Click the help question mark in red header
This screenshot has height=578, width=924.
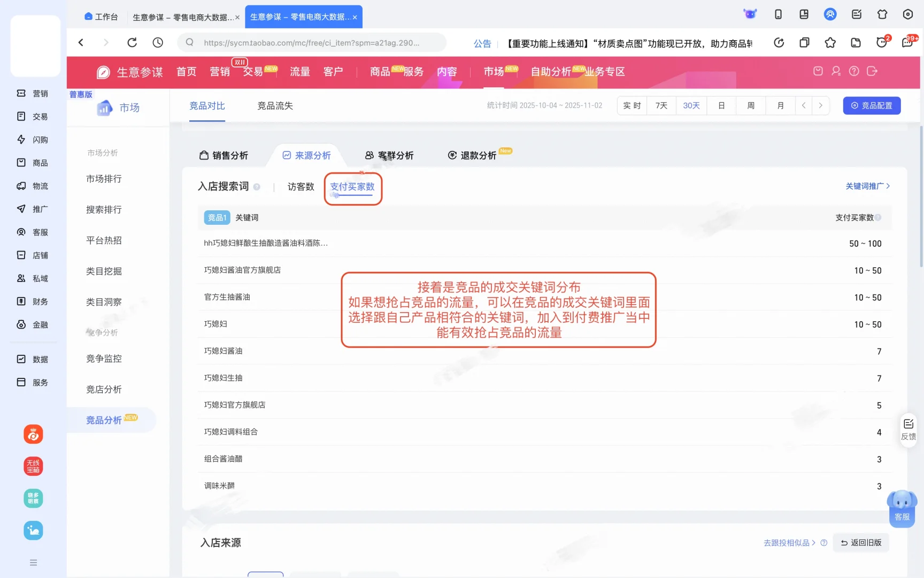pyautogui.click(x=854, y=71)
